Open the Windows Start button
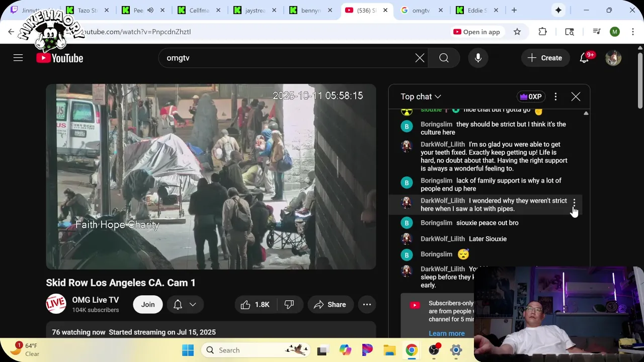The image size is (644, 362). coord(188,350)
